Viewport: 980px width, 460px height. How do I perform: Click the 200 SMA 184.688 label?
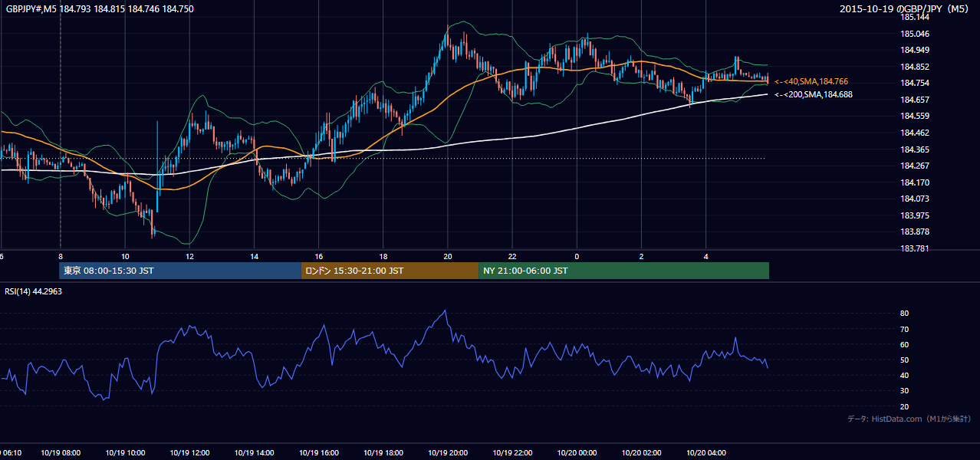tap(814, 95)
